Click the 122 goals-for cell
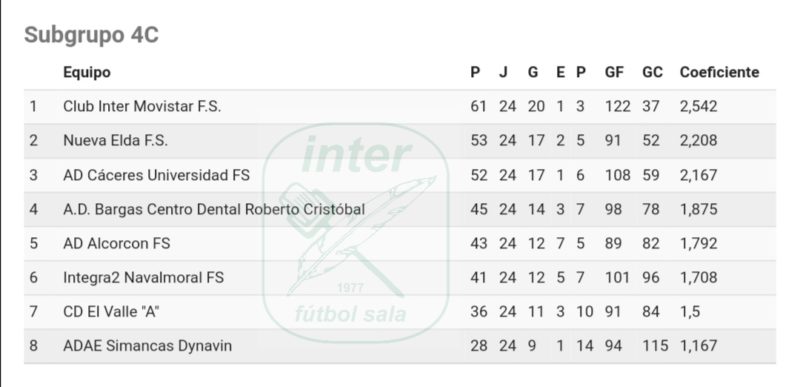 tap(617, 107)
